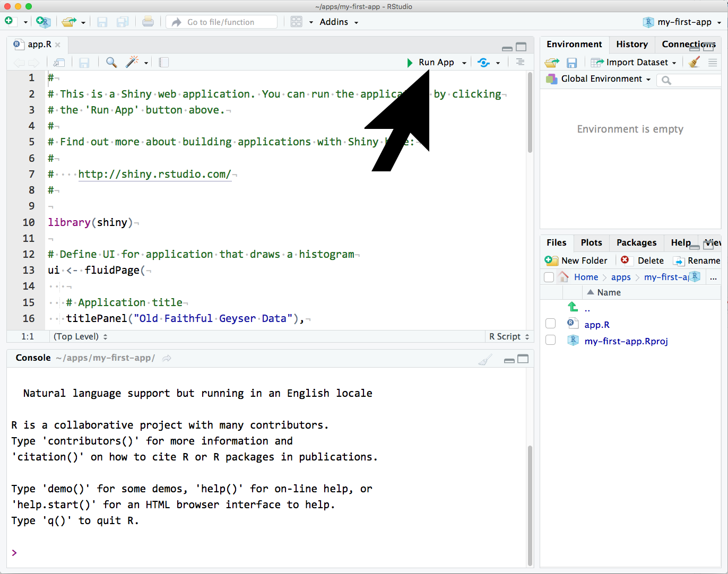Open the Global Environment dropdown

tap(599, 79)
